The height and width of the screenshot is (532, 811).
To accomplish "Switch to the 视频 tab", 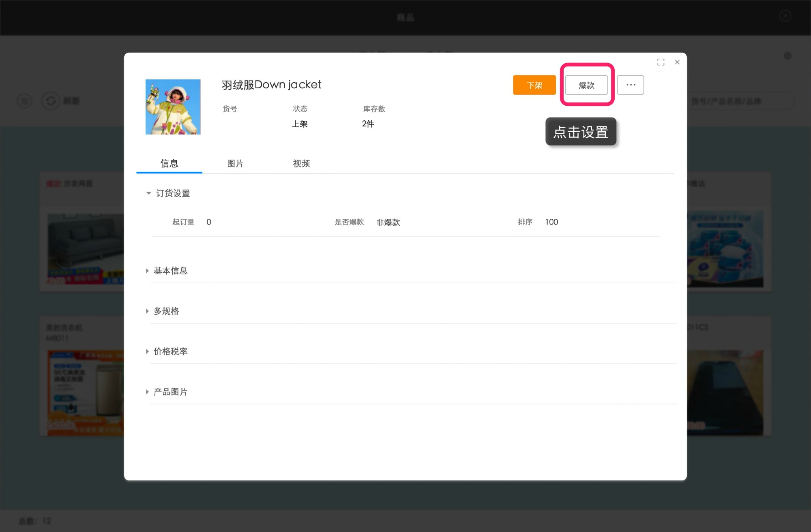I will click(301, 163).
